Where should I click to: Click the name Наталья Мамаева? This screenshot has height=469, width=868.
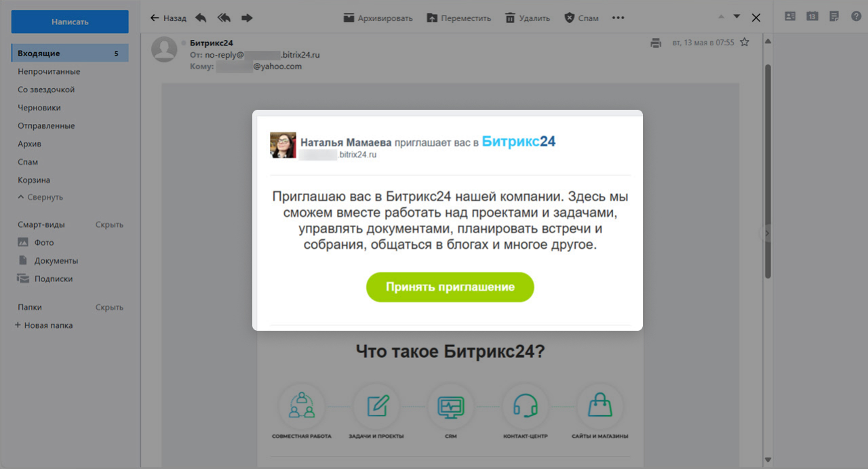346,142
